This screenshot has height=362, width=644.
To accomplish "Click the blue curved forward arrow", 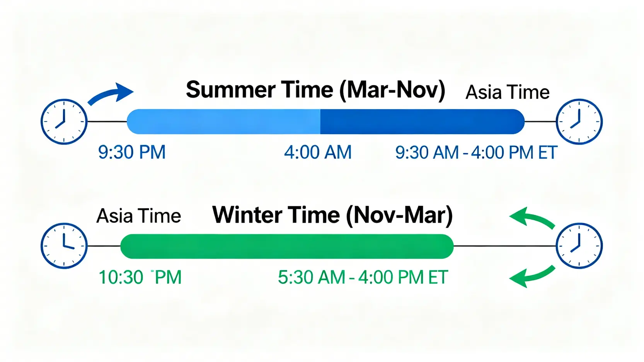I will click(111, 93).
